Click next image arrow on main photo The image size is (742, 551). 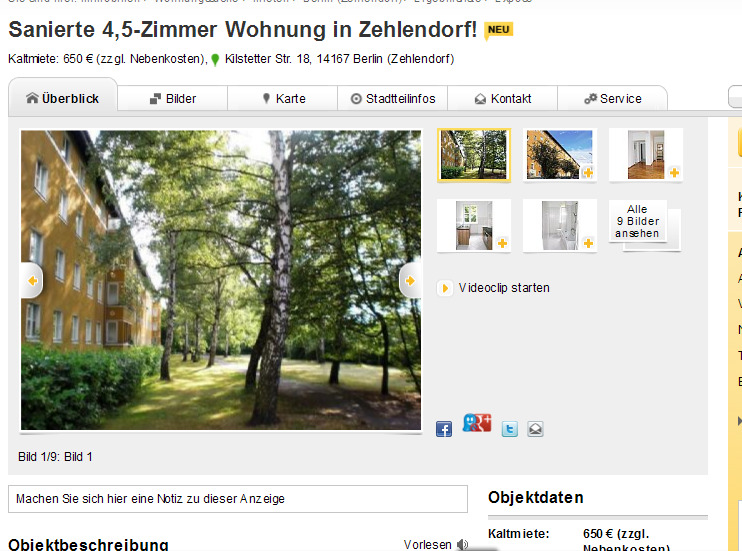point(410,281)
